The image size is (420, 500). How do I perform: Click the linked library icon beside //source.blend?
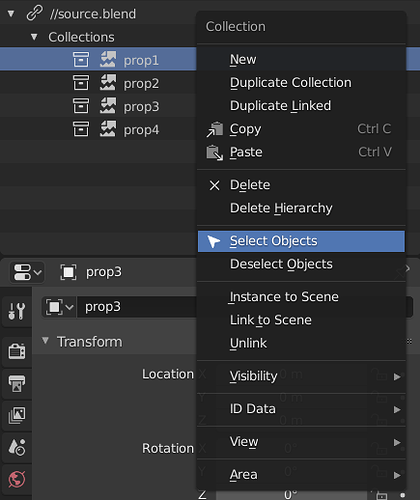[x=34, y=13]
